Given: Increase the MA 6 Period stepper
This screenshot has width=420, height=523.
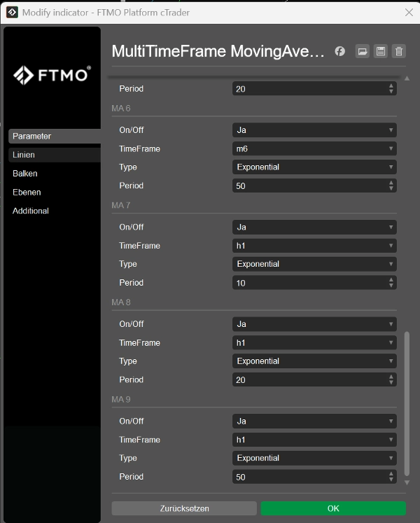Looking at the screenshot, I should pyautogui.click(x=391, y=183).
